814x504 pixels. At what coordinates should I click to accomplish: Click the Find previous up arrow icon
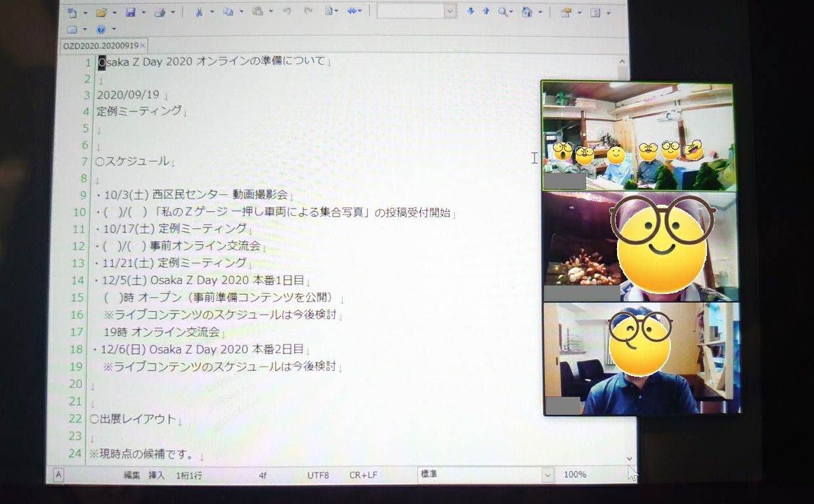[486, 11]
